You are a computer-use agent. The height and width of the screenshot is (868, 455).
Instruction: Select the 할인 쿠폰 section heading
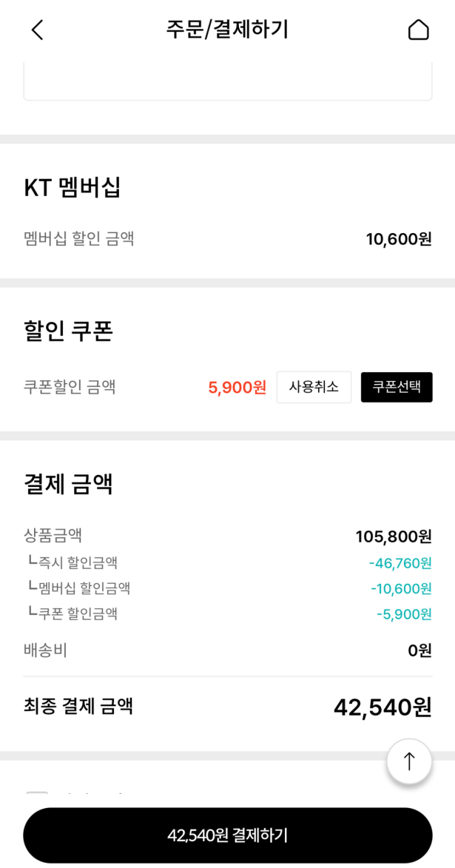click(68, 332)
